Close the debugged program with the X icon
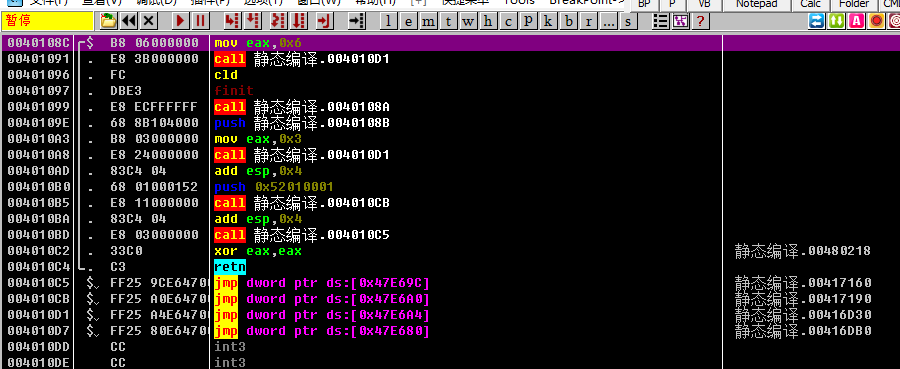 pos(149,22)
